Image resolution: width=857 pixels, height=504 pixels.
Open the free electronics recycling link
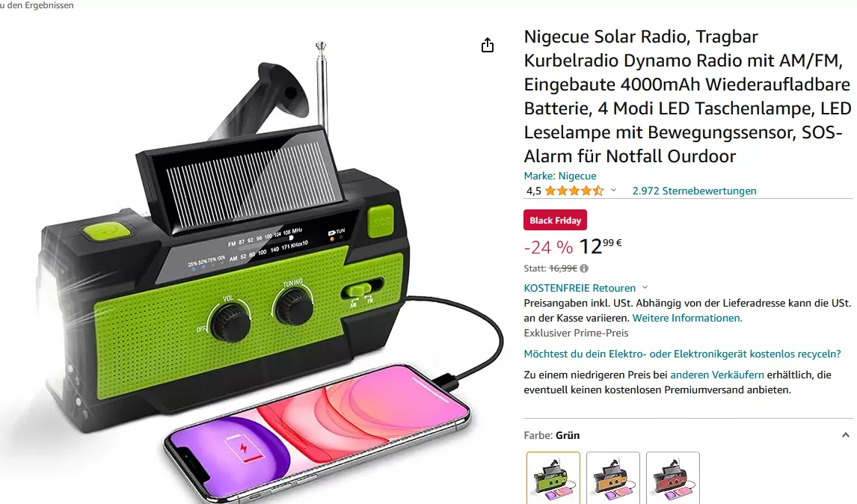[x=682, y=354]
